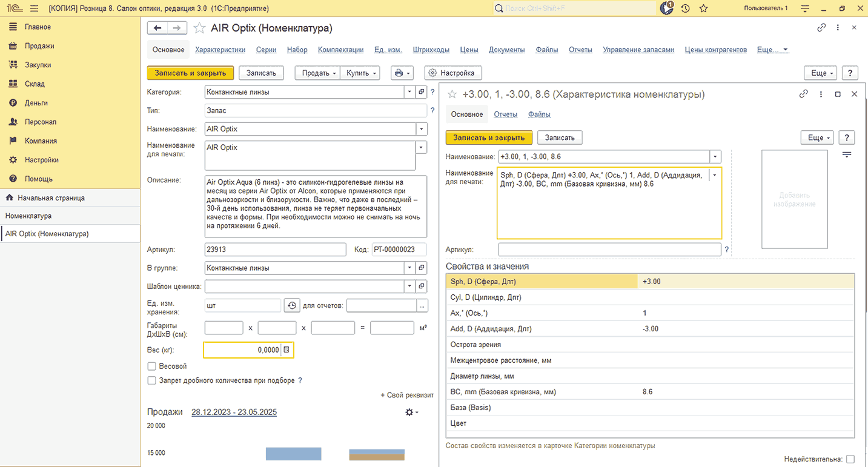Expand the Категория dropdown
The image size is (868, 467).
(x=410, y=92)
